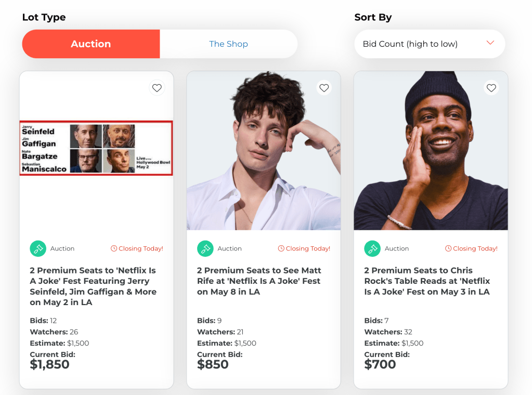Image resolution: width=532 pixels, height=395 pixels.
Task: Click clock icon on Seinfeld lot's Closing Today
Action: pos(114,248)
